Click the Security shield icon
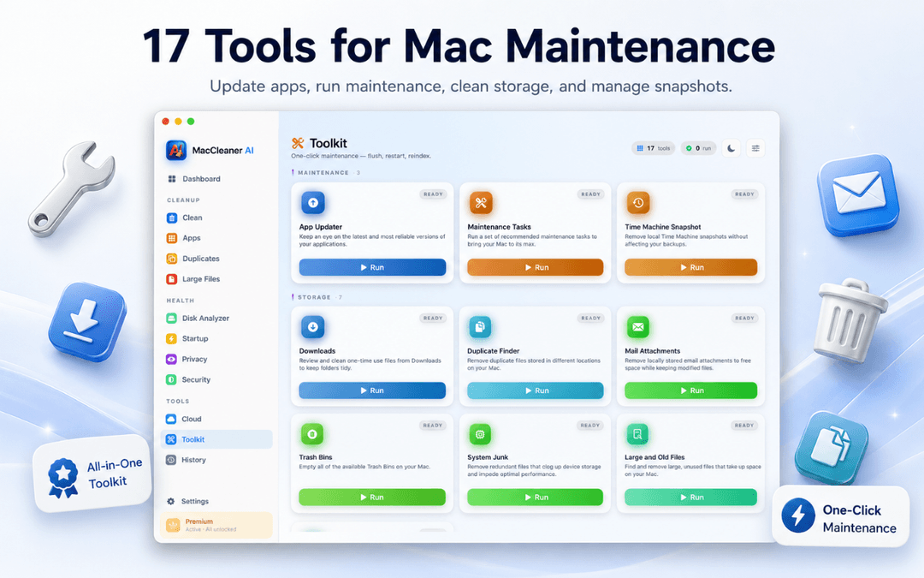This screenshot has width=924, height=578. tap(171, 380)
